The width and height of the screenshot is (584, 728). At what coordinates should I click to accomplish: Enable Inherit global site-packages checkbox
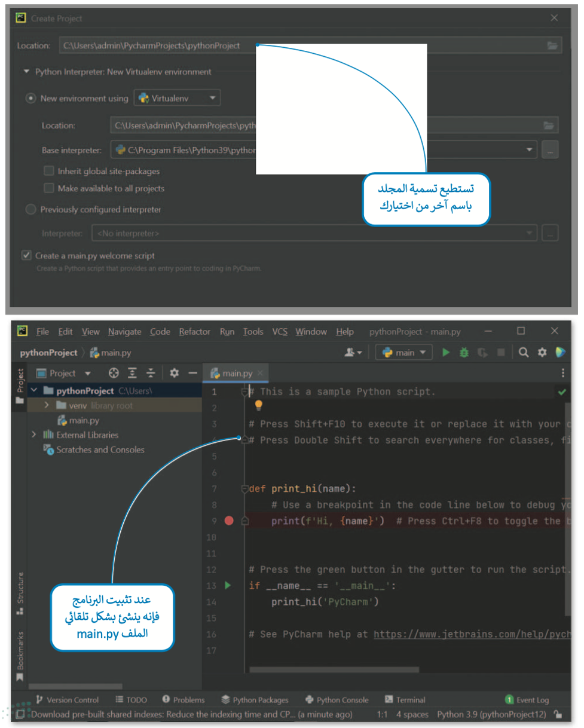[x=49, y=171]
